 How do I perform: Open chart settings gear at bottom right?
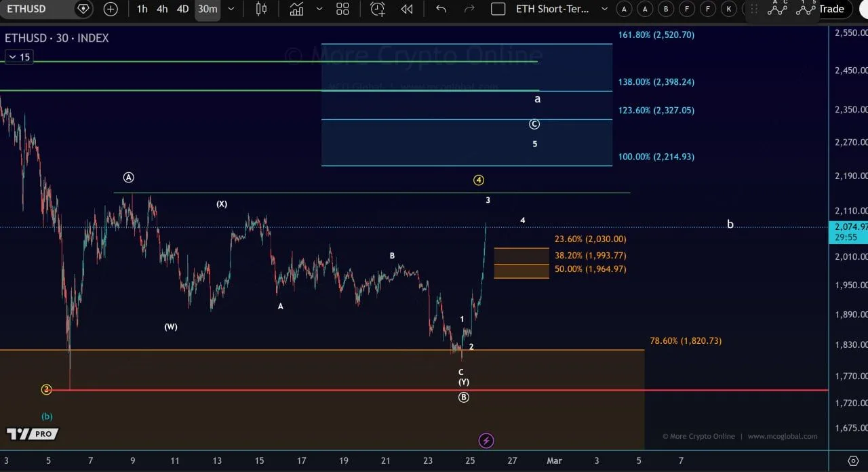(853, 461)
